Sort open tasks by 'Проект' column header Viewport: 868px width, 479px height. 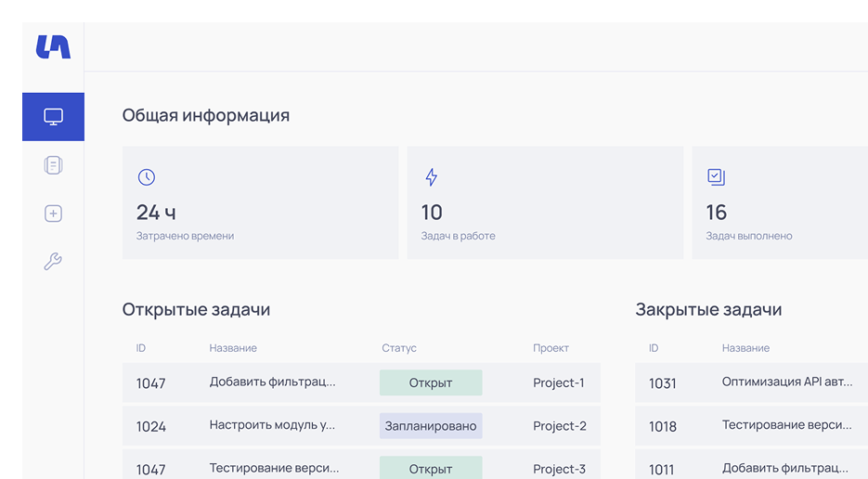point(551,348)
